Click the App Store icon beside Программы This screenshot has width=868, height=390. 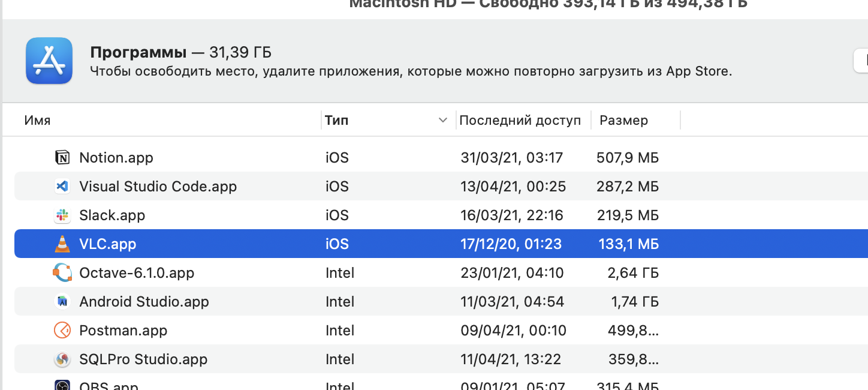pyautogui.click(x=49, y=61)
